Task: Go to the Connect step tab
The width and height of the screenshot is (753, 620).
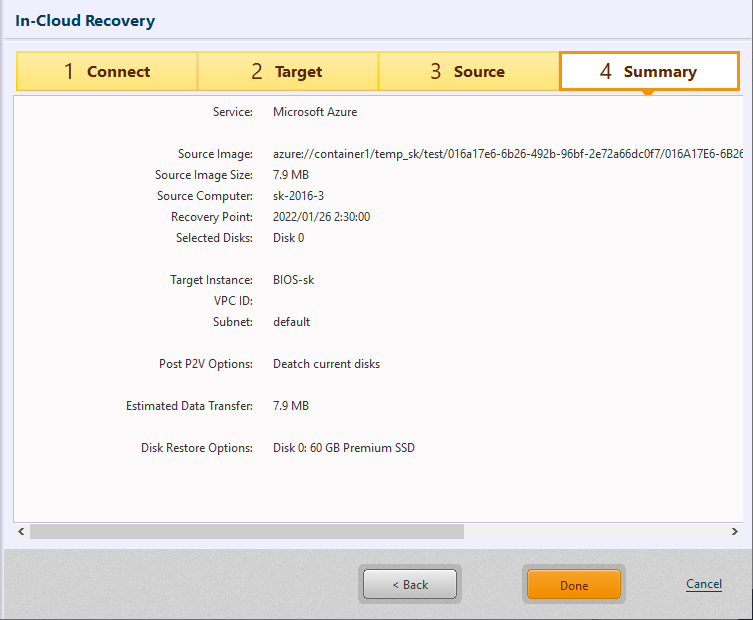Action: 107,72
